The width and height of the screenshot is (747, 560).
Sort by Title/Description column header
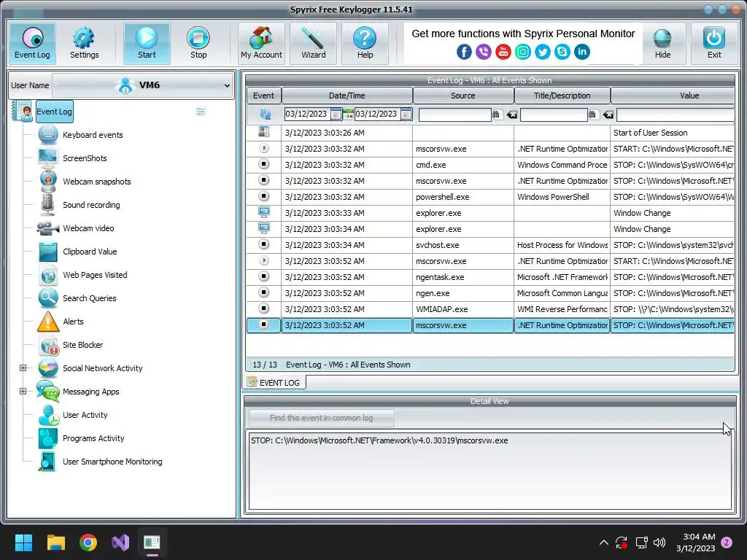[562, 96]
